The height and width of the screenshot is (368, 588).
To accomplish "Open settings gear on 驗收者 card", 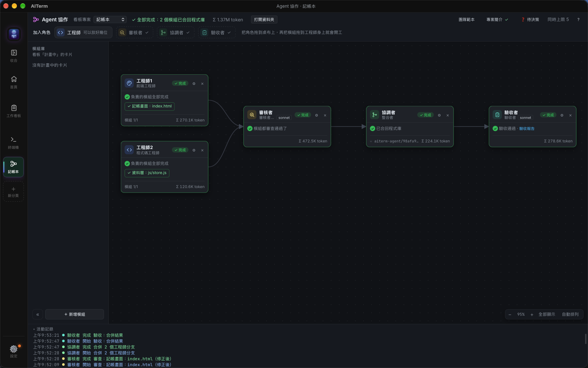I will pyautogui.click(x=562, y=115).
